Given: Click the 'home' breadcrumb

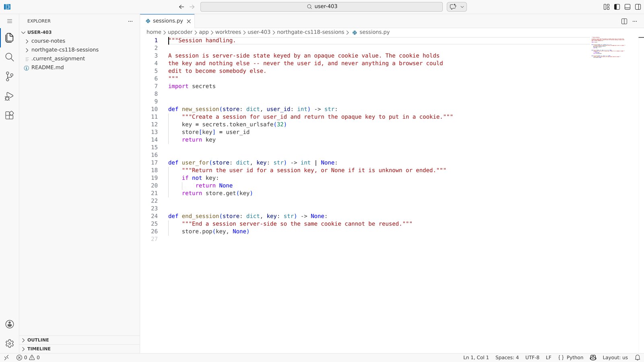Looking at the screenshot, I should click(154, 32).
